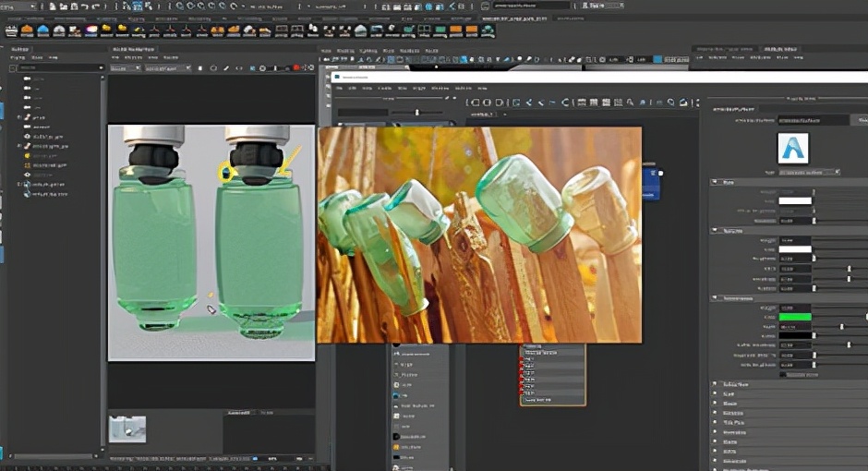Toggle visibility of first outliner item
Image resolution: width=868 pixels, height=471 pixels.
click(x=28, y=80)
